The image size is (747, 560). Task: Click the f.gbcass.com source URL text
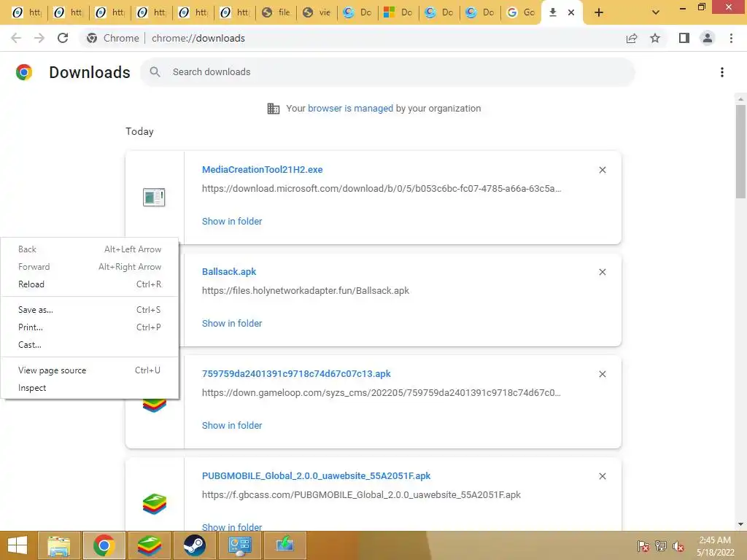pos(361,495)
